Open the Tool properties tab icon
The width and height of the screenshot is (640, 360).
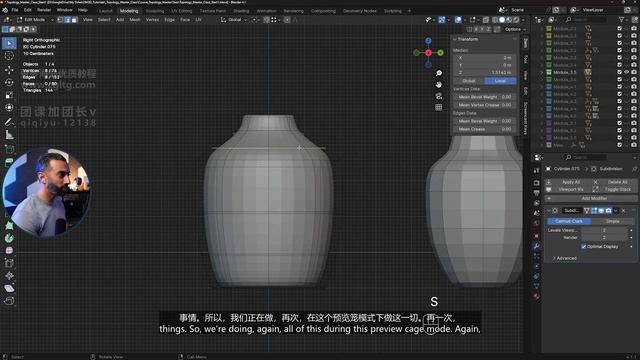click(536, 170)
